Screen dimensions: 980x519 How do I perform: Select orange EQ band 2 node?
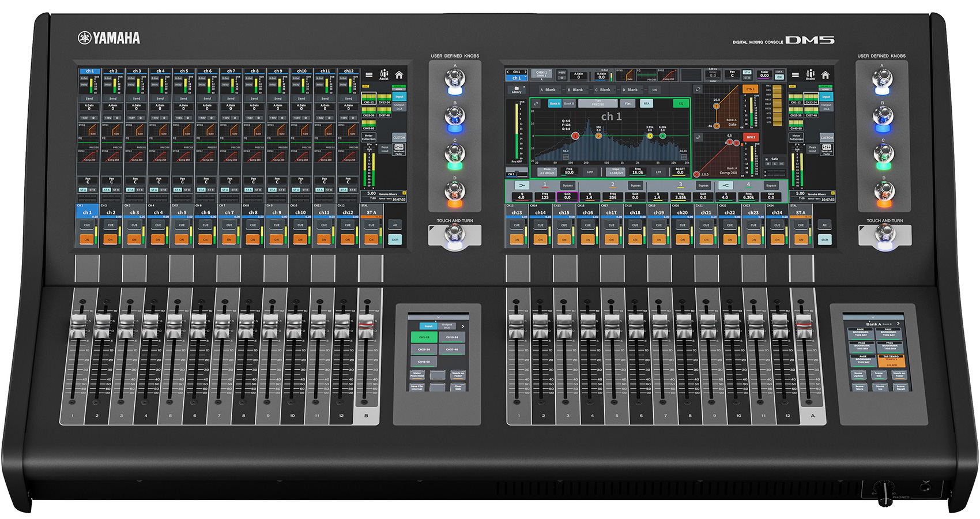click(598, 136)
